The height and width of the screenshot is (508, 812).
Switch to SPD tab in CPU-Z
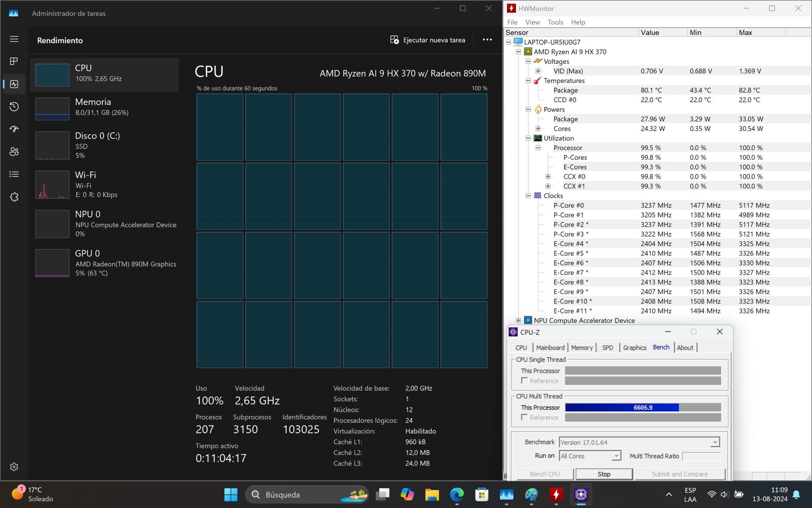[x=607, y=348]
